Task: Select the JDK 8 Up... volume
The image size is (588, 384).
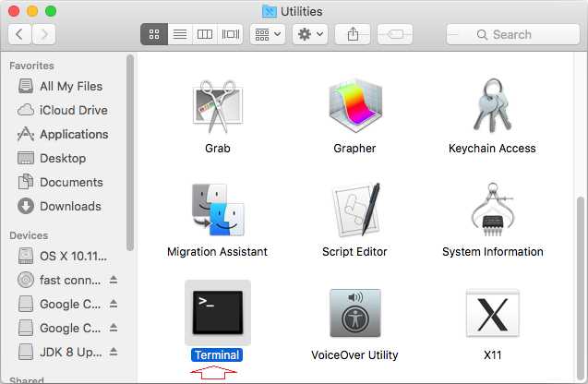Action: click(x=60, y=352)
